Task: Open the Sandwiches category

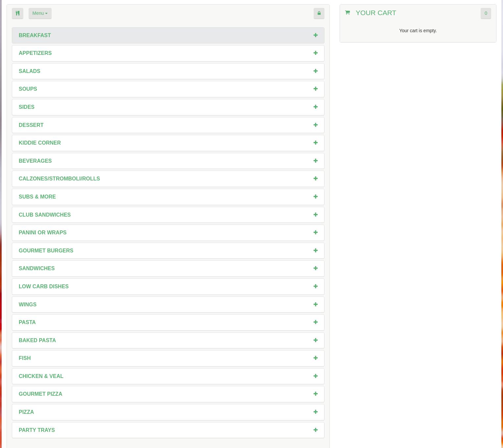Action: coord(168,269)
